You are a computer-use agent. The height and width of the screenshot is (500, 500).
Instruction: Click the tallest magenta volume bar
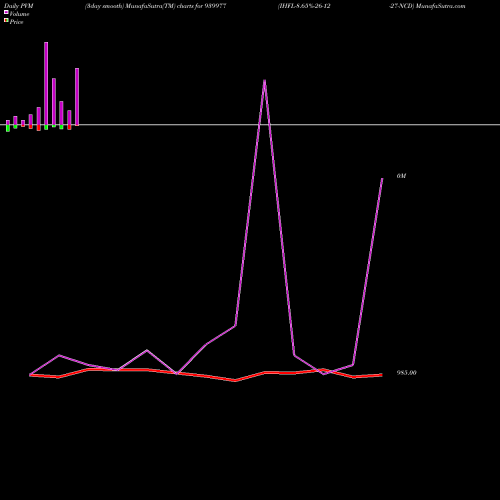[46, 84]
